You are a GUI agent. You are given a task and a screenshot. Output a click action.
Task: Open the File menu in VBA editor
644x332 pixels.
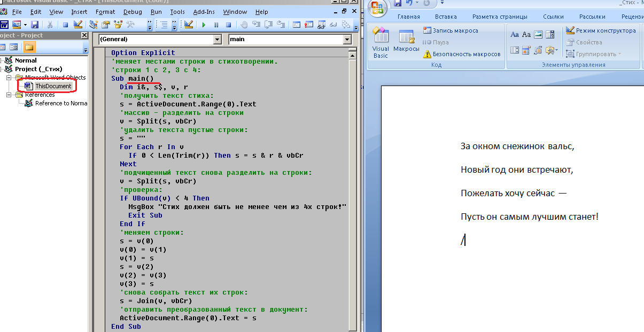[17, 12]
